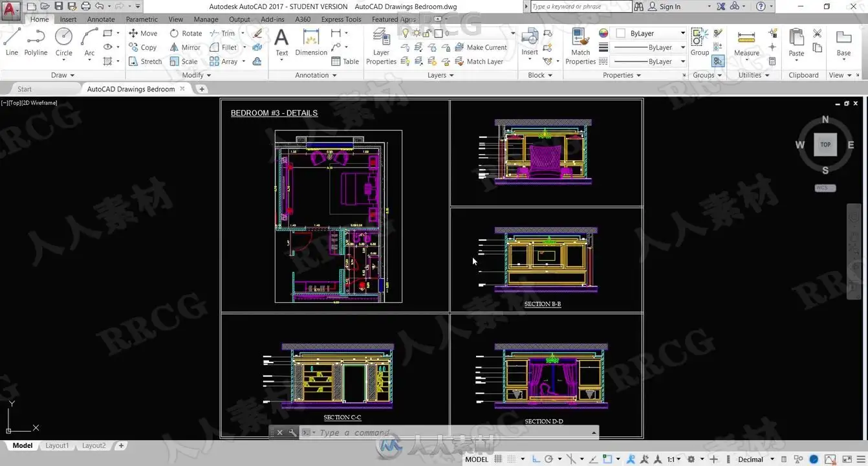
Task: Click Make Current layer button
Action: (481, 47)
